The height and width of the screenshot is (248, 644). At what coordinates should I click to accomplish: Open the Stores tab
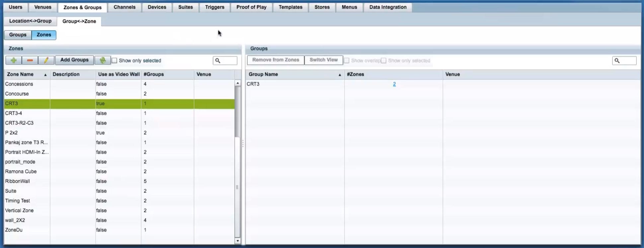pyautogui.click(x=322, y=7)
